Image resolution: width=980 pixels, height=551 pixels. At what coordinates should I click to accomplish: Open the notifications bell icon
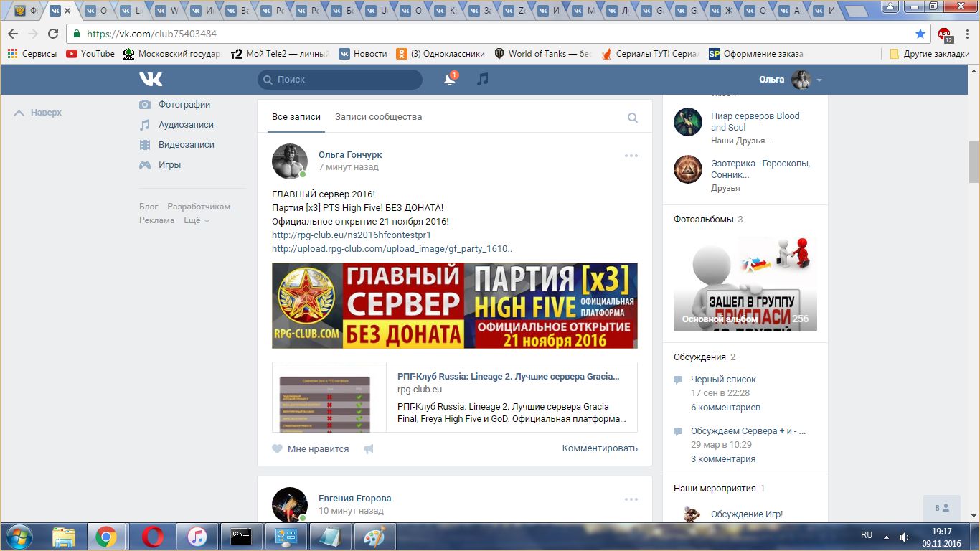pos(450,79)
